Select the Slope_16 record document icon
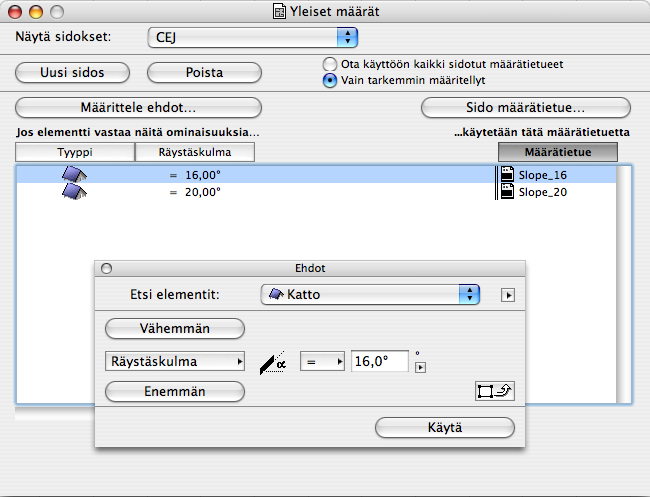Screen dimensions: 650x497 [x=507, y=175]
